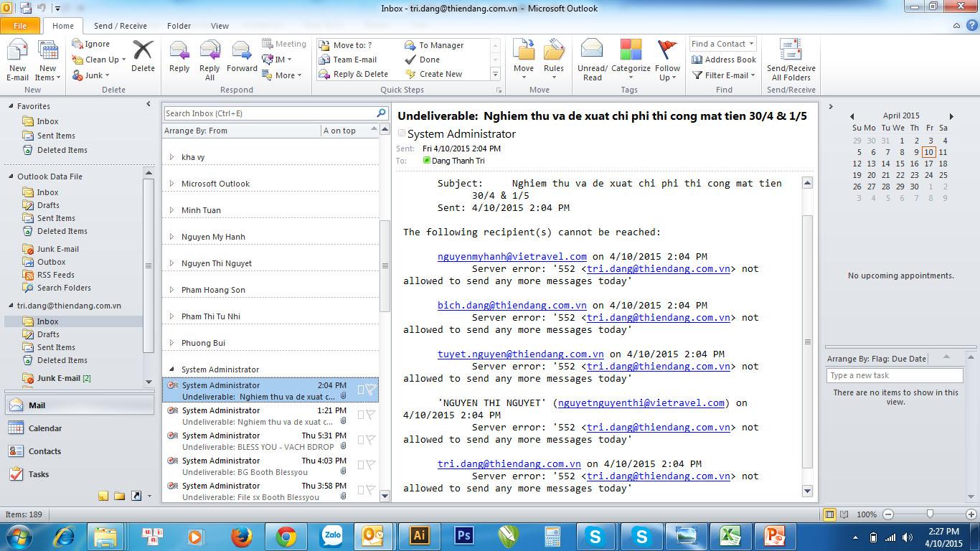The height and width of the screenshot is (551, 980).
Task: Open the Follow Up flag menu
Action: click(x=667, y=61)
